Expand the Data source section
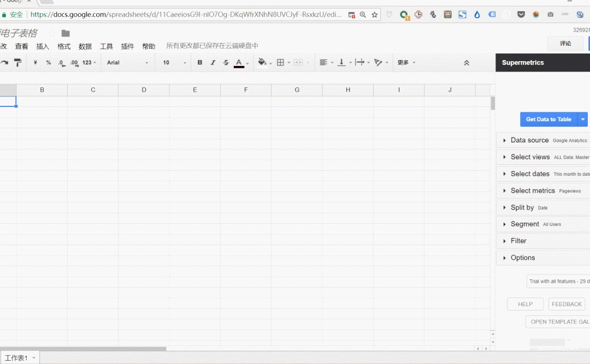 pos(543,140)
